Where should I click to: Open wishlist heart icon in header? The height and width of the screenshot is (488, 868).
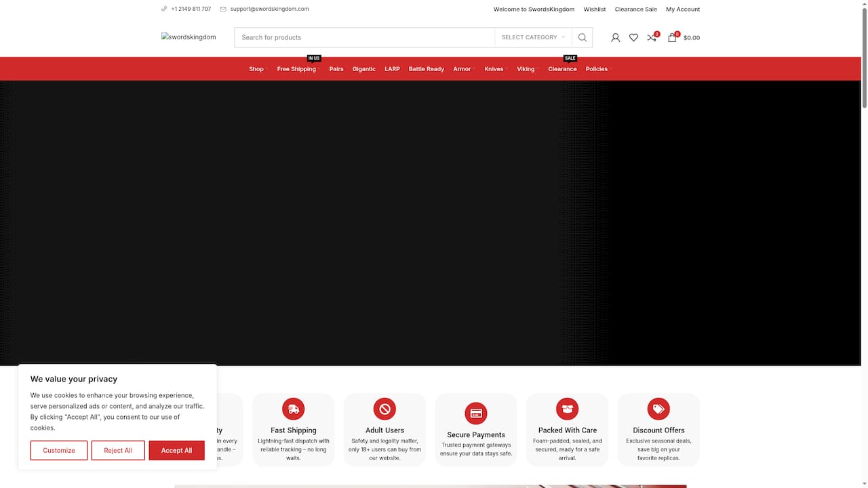pos(633,38)
